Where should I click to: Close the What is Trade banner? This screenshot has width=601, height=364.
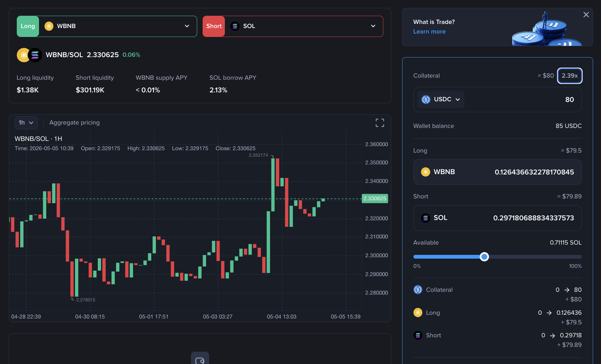click(x=586, y=15)
